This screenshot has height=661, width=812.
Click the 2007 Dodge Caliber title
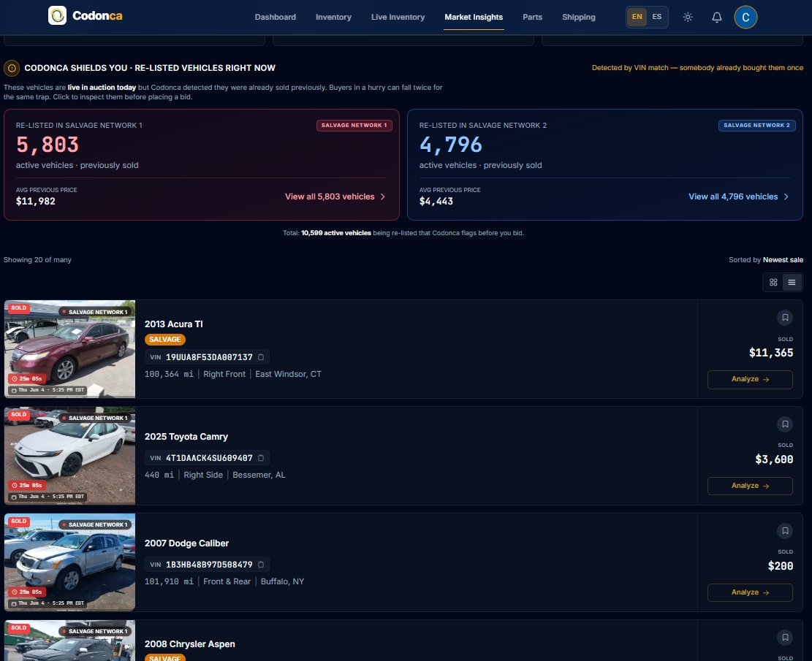point(186,543)
